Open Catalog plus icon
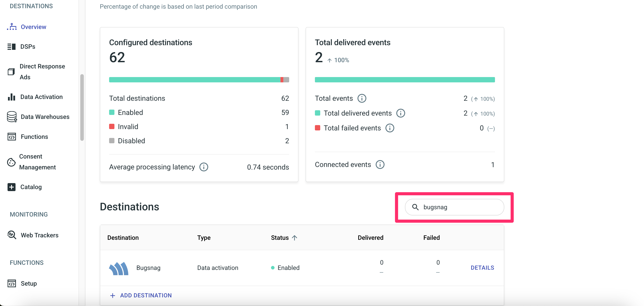The image size is (644, 306). pos(12,187)
